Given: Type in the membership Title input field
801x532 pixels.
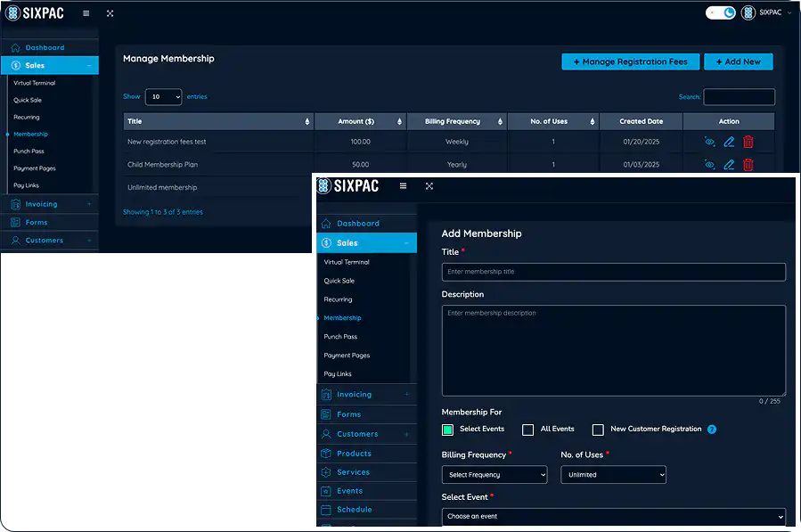Looking at the screenshot, I should tap(613, 272).
